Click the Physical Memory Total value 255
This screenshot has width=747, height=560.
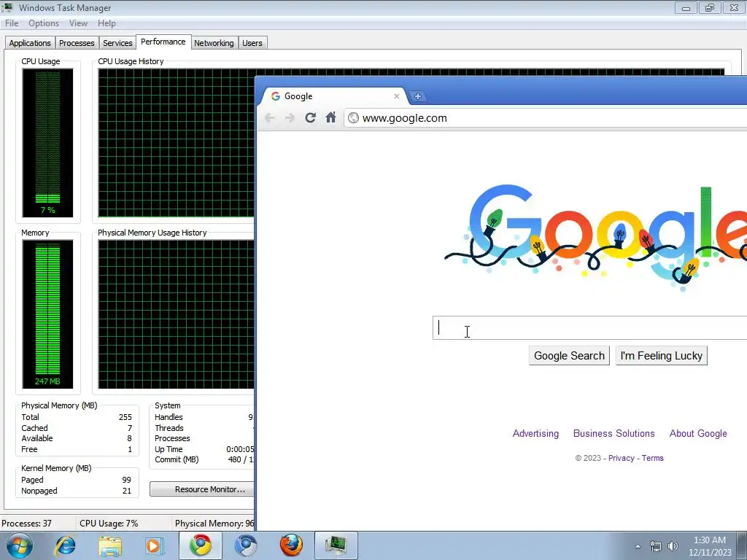[x=125, y=417]
